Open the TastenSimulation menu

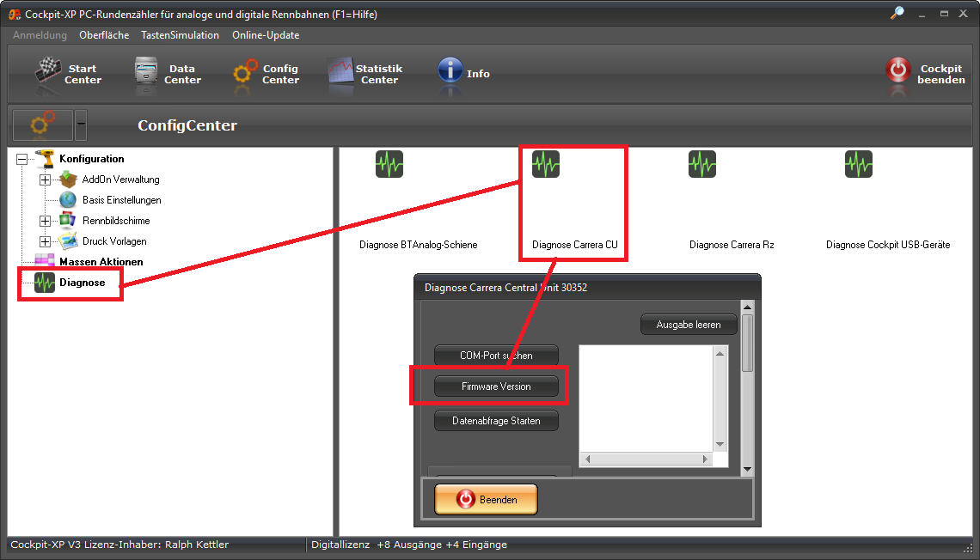(x=180, y=35)
